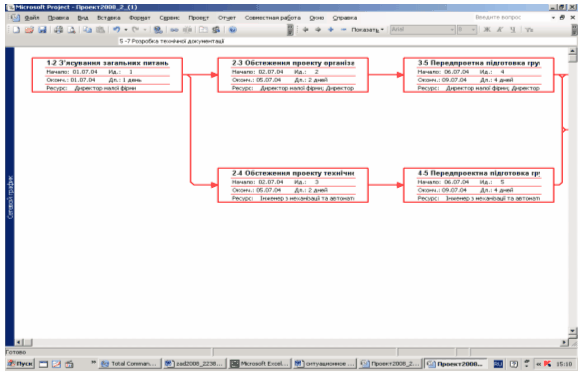This screenshot has height=372, width=580.
Task: Click the Open folder icon
Action: (29, 30)
